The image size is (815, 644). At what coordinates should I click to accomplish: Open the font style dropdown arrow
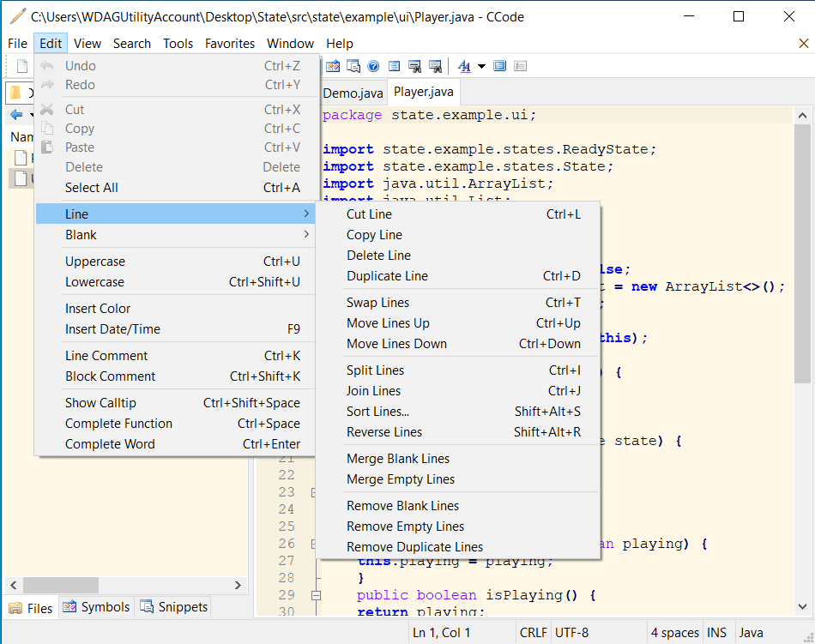(481, 66)
